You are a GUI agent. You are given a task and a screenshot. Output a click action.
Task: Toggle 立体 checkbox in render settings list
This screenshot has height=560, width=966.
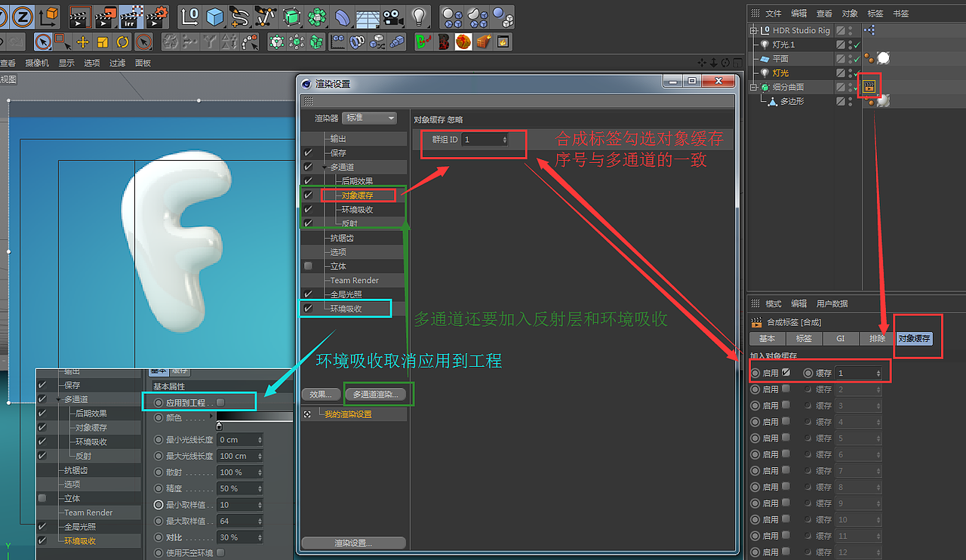308,266
